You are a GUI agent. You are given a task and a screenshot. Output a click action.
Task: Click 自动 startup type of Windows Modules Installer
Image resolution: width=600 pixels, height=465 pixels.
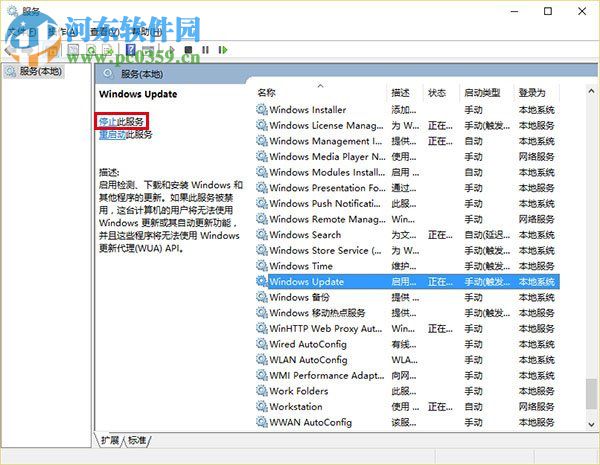[x=473, y=172]
